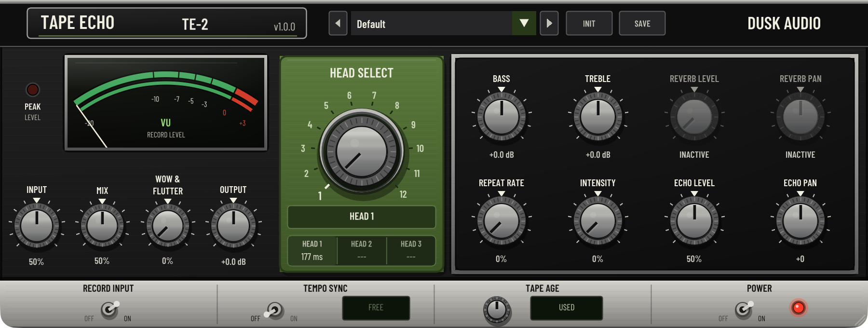868x328 pixels.
Task: Select head position 8 on the dial
Action: pyautogui.click(x=397, y=106)
